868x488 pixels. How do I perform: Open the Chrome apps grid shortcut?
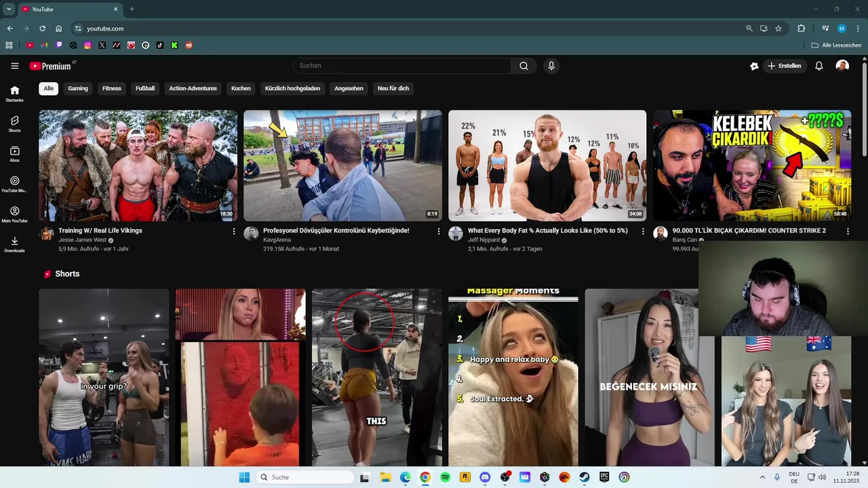(9, 45)
